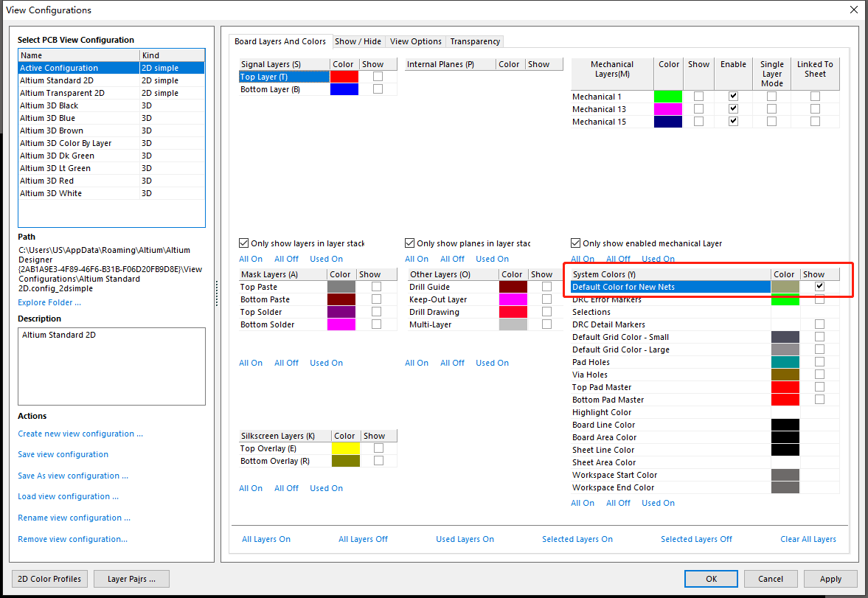The image size is (868, 598).
Task: Uncheck Only show planes in layer stack
Action: pos(409,243)
